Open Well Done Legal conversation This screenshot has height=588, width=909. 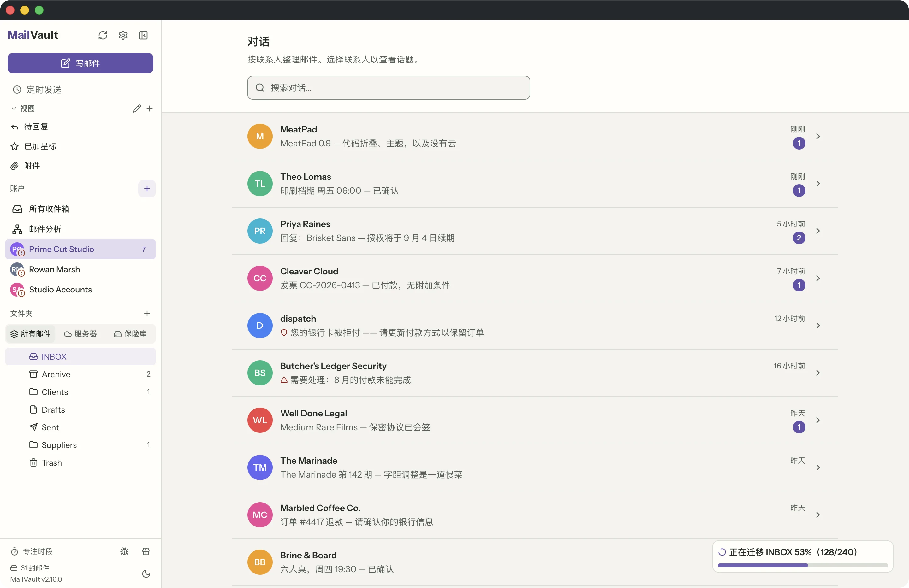(535, 420)
